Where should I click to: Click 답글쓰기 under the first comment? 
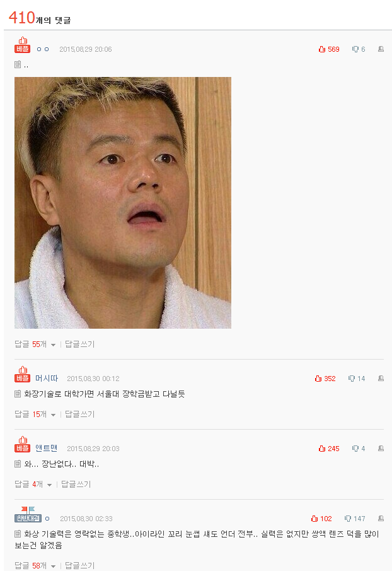tap(79, 344)
